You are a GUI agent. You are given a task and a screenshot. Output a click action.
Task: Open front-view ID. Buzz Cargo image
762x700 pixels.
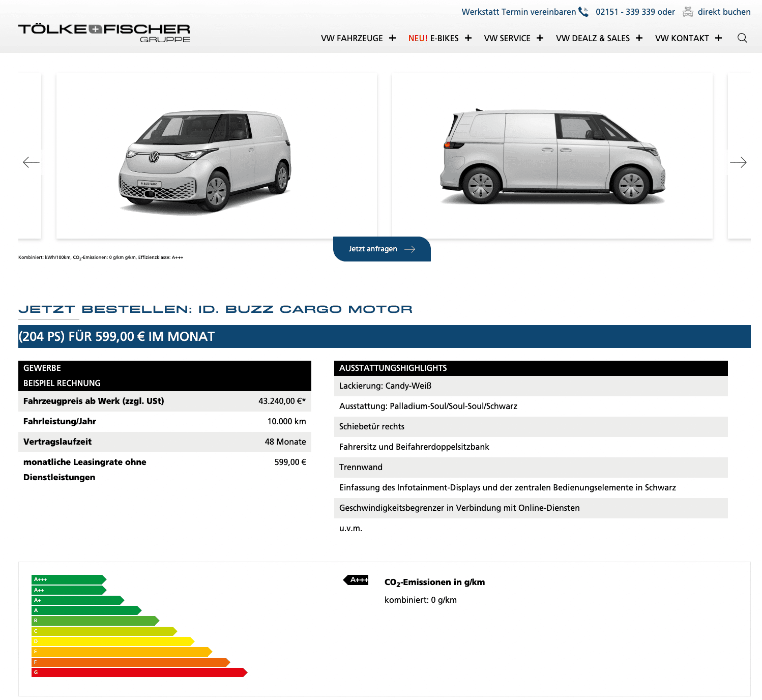(217, 156)
